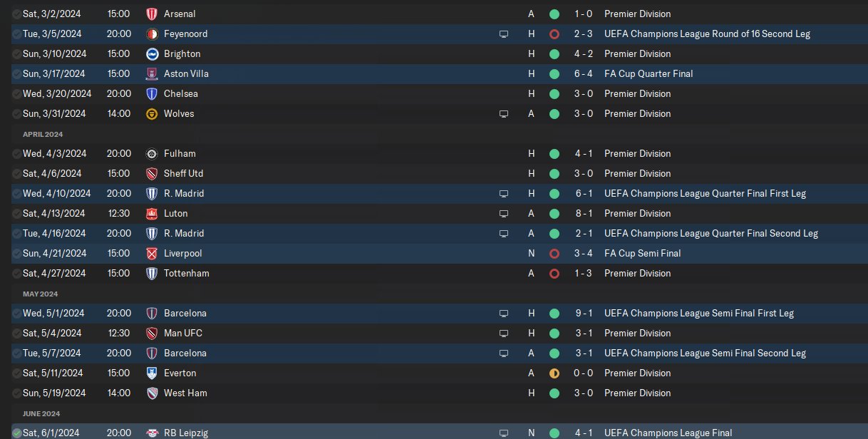Open UEFA Champions League Final competition link
Viewport: 868px width, 439px height.
(x=668, y=433)
